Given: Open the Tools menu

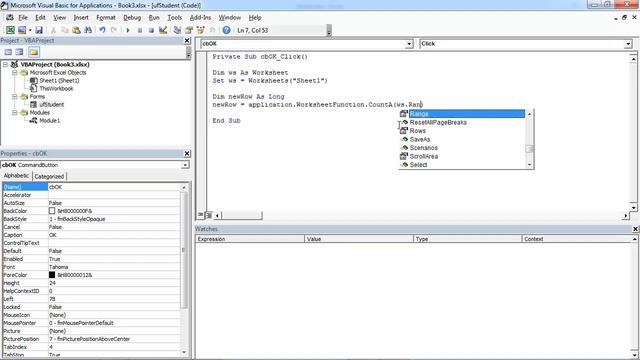Looking at the screenshot, I should click(175, 18).
